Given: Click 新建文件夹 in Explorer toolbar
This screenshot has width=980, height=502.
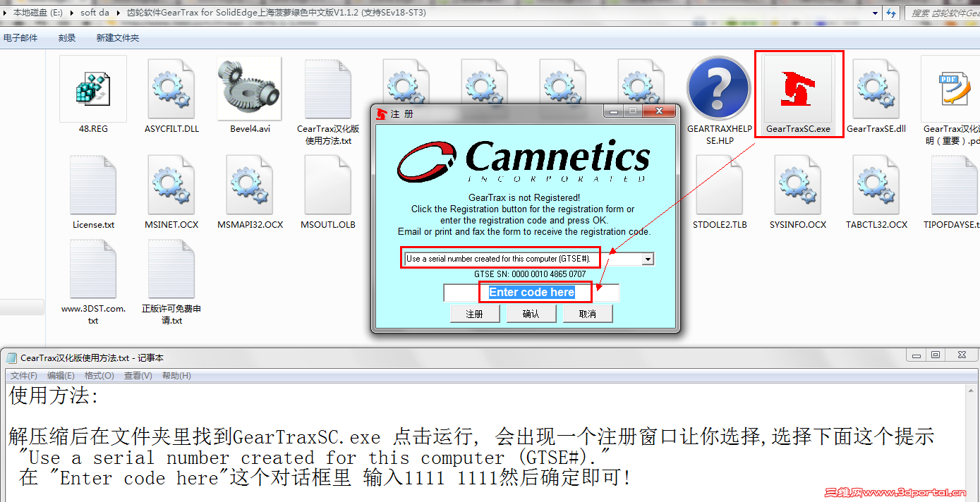Looking at the screenshot, I should tap(118, 38).
